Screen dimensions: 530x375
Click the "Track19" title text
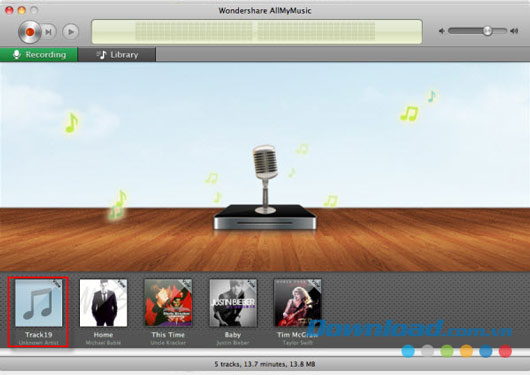39,335
